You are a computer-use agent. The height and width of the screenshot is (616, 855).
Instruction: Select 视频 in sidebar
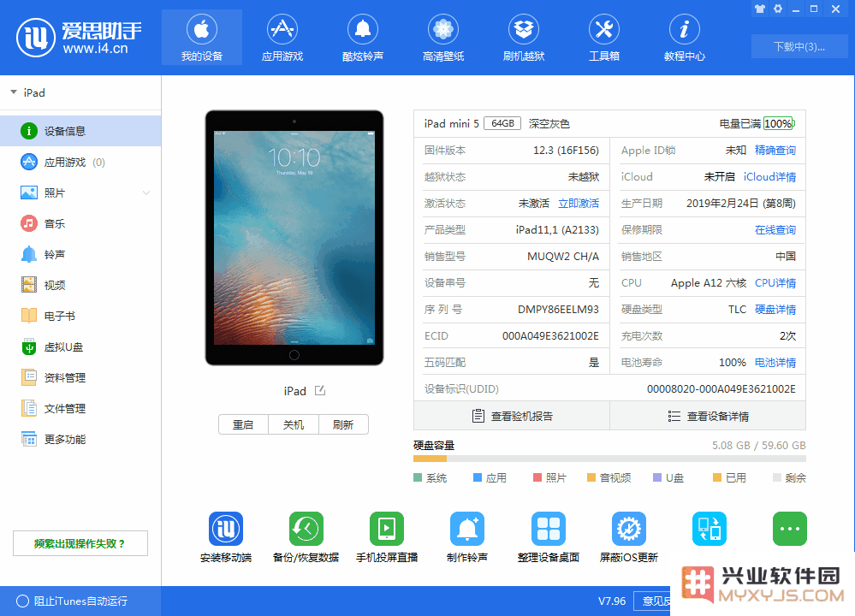(x=80, y=285)
